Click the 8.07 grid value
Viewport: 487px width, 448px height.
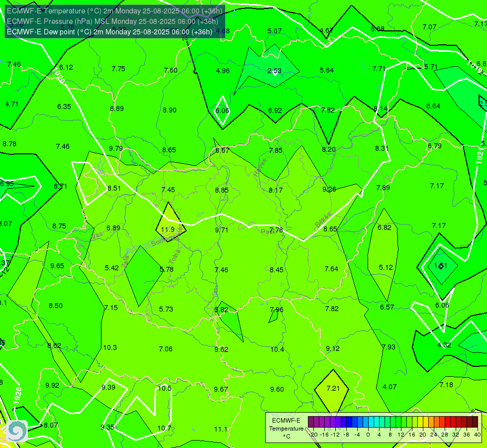click(51, 425)
